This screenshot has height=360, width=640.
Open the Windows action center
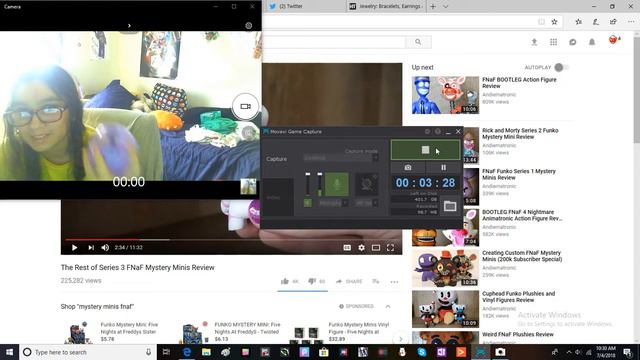point(628,352)
